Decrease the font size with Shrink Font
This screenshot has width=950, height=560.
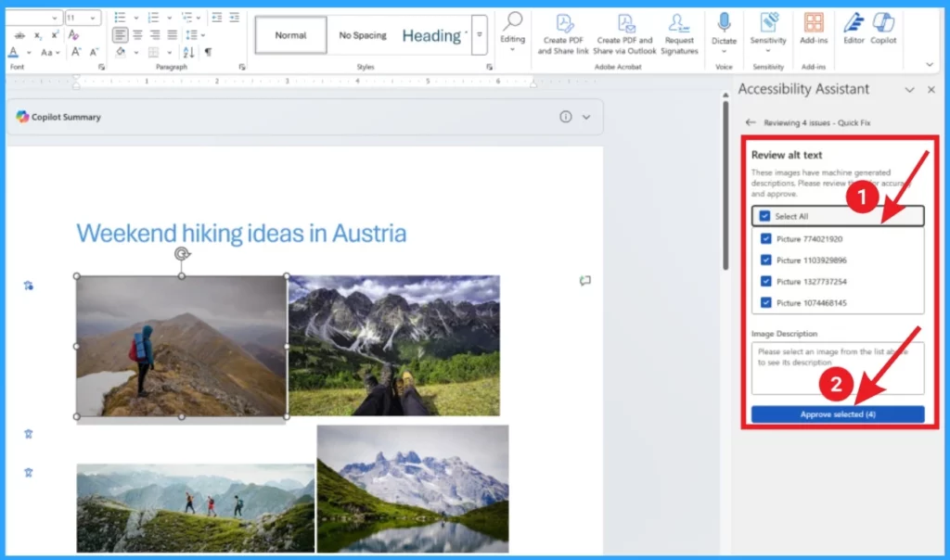pos(94,52)
